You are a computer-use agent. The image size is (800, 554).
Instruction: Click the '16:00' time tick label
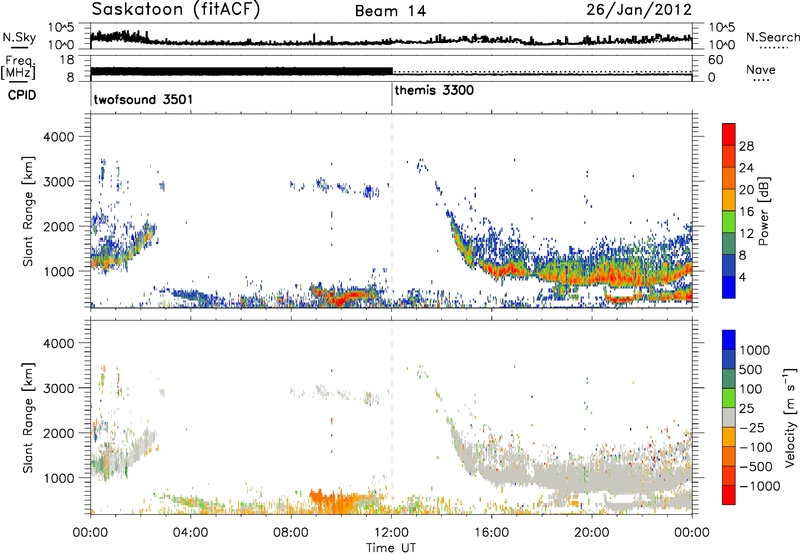click(x=491, y=533)
